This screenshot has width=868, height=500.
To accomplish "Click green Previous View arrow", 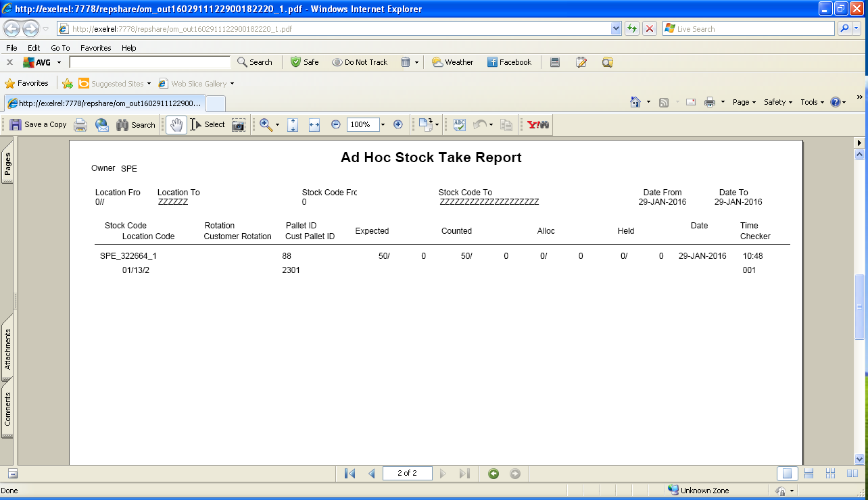I will pos(493,474).
